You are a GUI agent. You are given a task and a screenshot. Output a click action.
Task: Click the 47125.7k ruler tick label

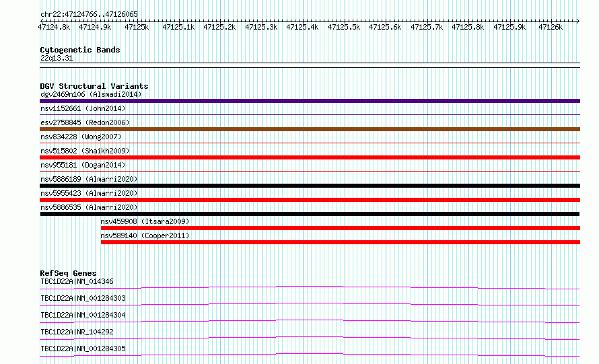[427, 27]
